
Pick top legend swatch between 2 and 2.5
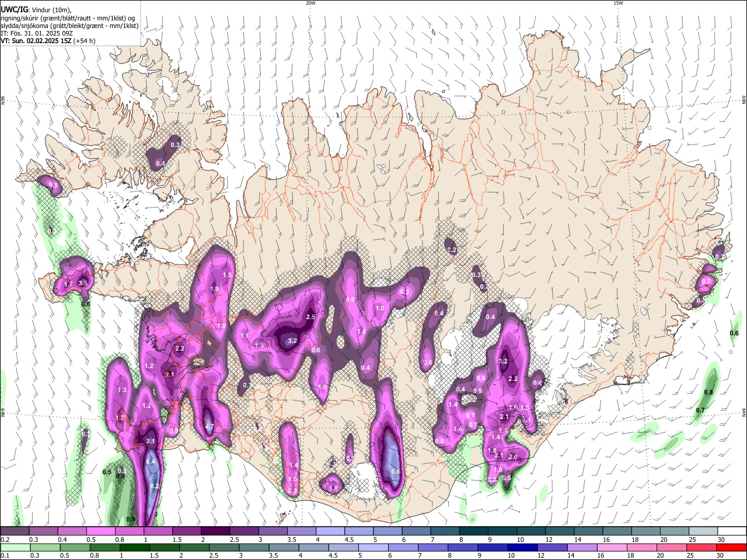(215, 531)
